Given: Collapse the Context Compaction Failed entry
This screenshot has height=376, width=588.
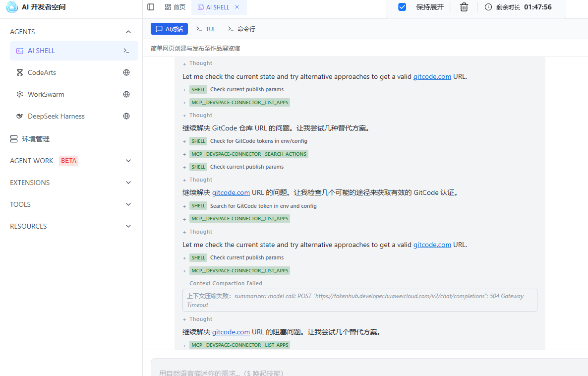Looking at the screenshot, I should point(184,284).
